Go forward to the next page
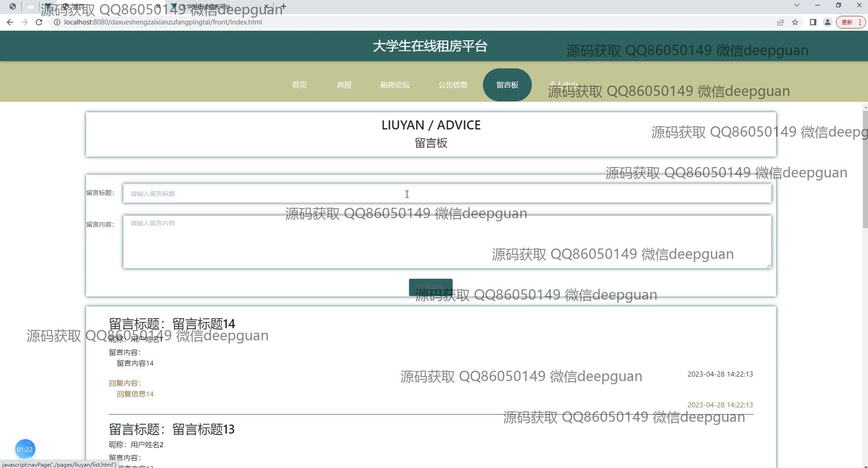The image size is (868, 468). click(x=24, y=22)
